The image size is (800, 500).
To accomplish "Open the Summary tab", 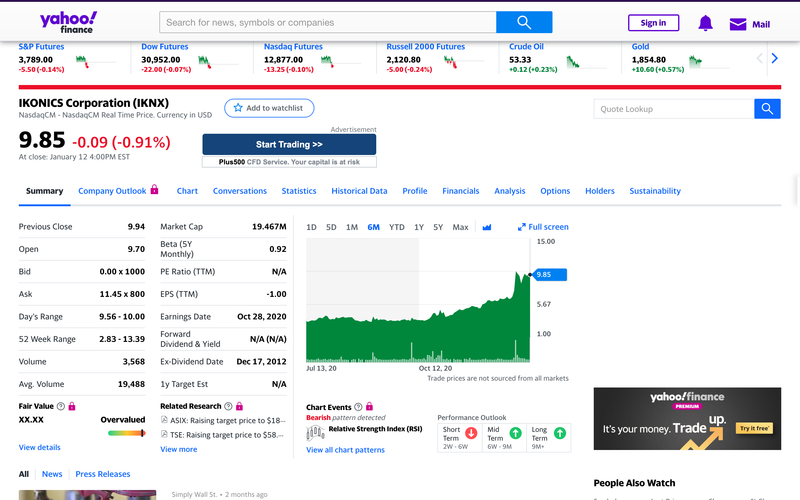I will pos(44,191).
